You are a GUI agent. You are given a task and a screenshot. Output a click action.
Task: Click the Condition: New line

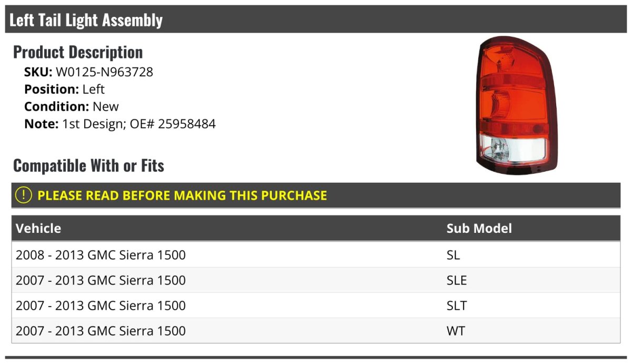[72, 106]
